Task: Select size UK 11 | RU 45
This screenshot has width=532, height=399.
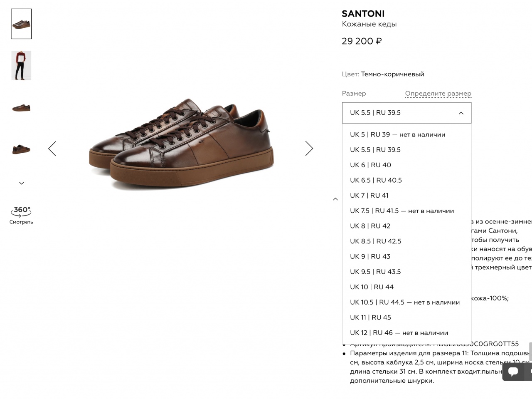Action: (x=370, y=317)
